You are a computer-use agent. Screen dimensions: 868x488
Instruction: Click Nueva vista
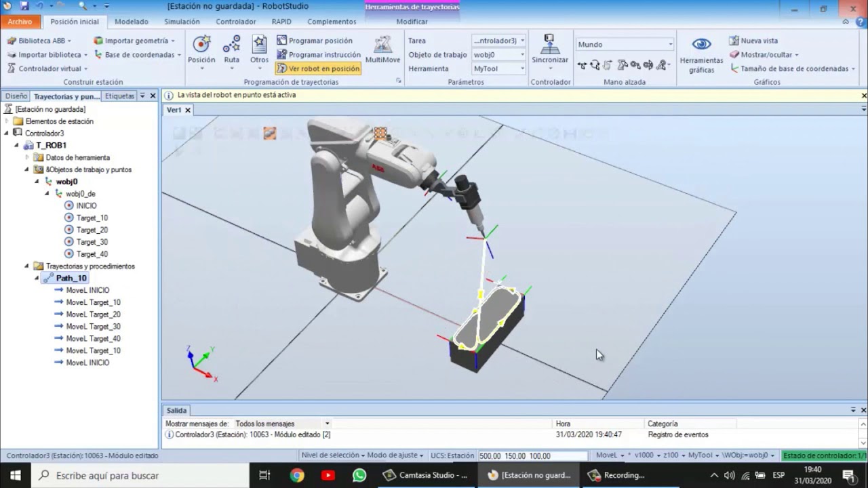coord(753,41)
